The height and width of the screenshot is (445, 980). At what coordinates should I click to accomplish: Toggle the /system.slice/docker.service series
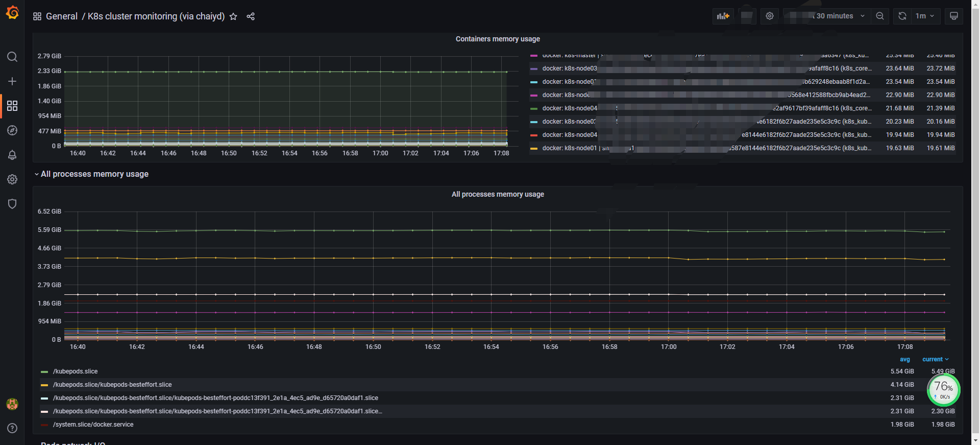click(93, 425)
